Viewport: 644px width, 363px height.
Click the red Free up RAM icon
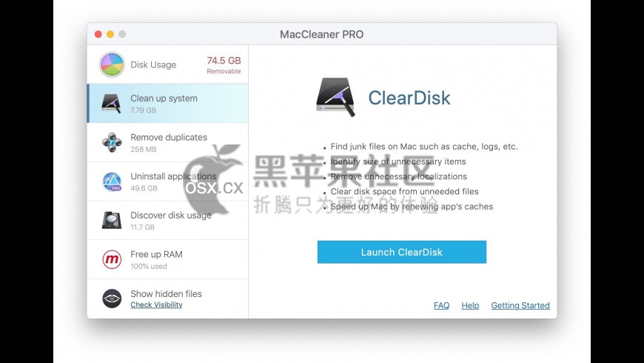112,259
